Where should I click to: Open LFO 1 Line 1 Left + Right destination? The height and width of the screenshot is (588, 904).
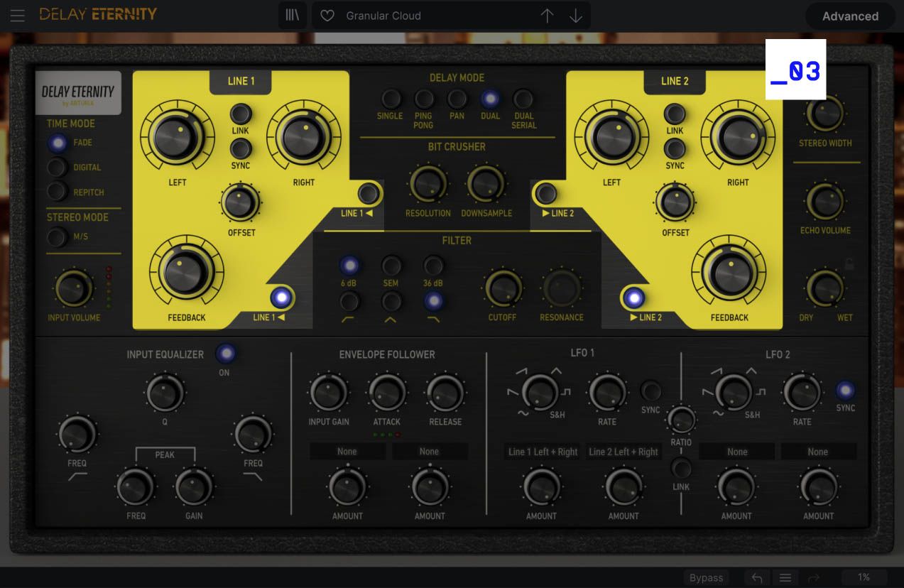[x=543, y=452]
